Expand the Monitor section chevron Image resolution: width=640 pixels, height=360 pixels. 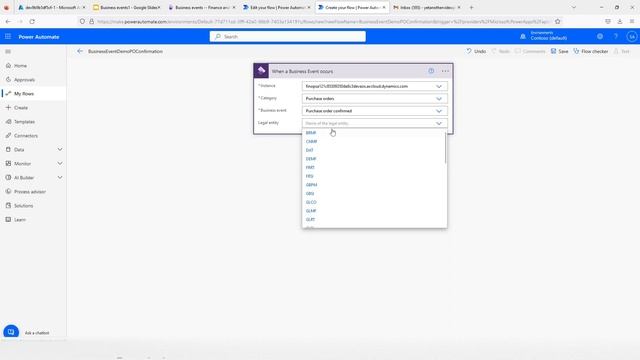pyautogui.click(x=60, y=164)
